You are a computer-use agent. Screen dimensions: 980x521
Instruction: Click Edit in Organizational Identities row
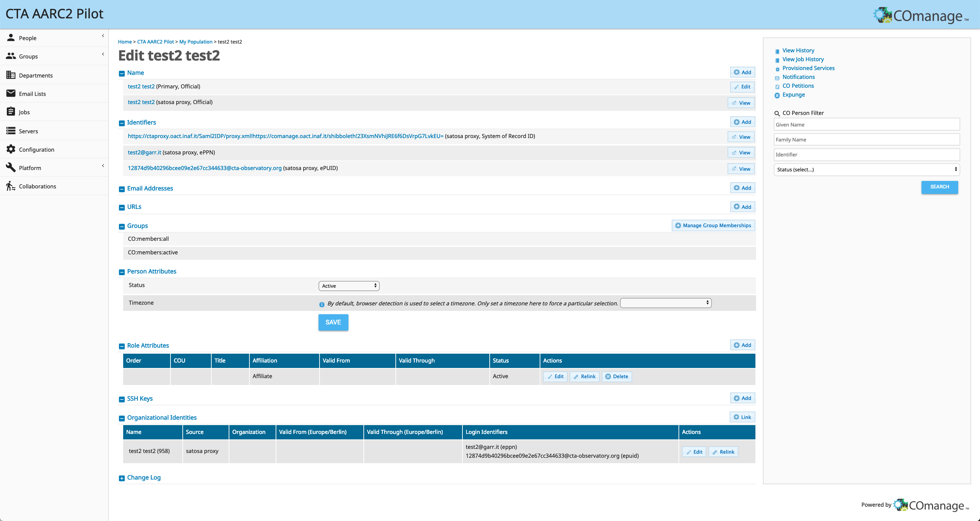coord(694,452)
